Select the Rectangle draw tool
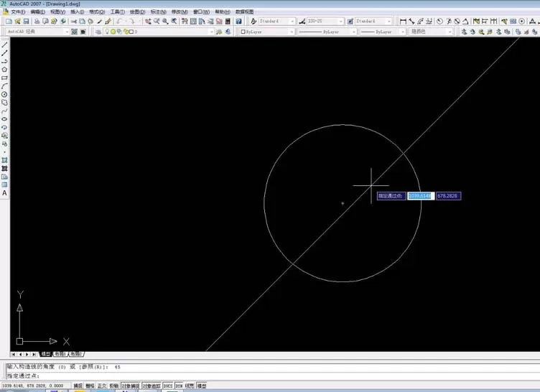Image resolution: width=540 pixels, height=392 pixels. tap(4, 78)
